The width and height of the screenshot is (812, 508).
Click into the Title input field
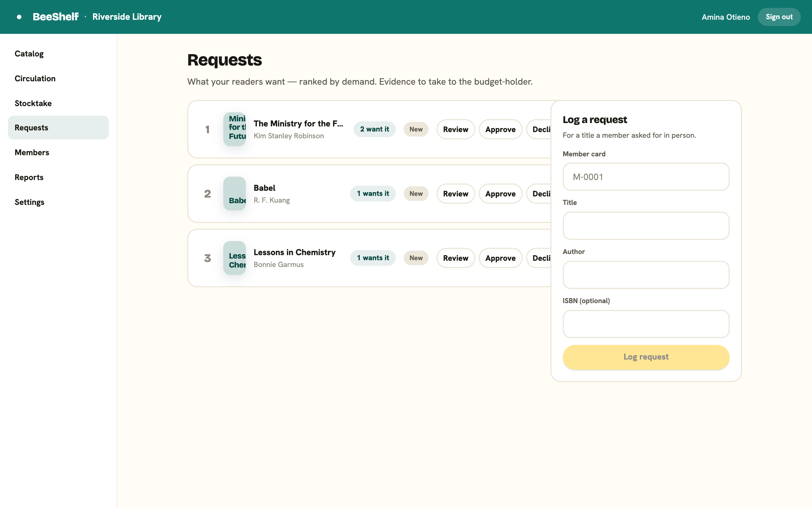tap(646, 226)
